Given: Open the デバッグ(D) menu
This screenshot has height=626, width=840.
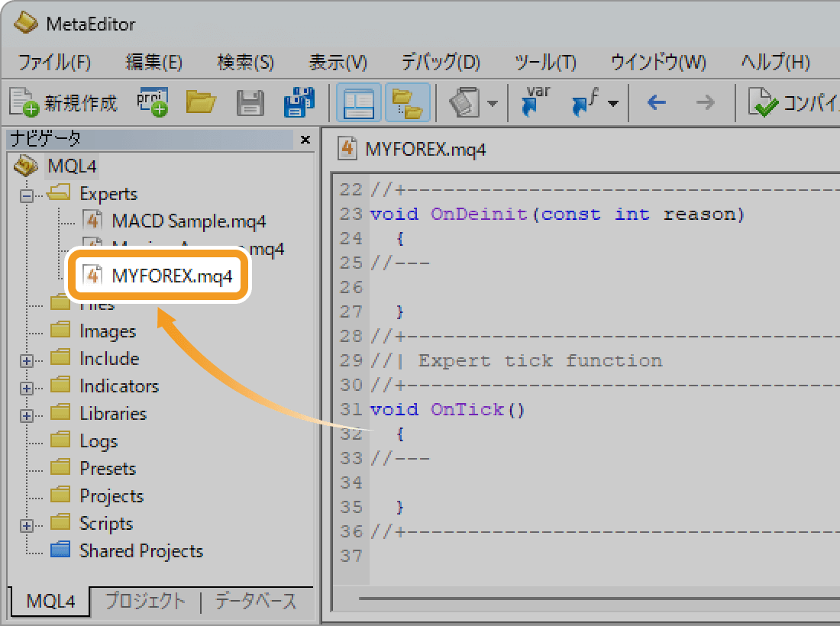Looking at the screenshot, I should (x=441, y=62).
